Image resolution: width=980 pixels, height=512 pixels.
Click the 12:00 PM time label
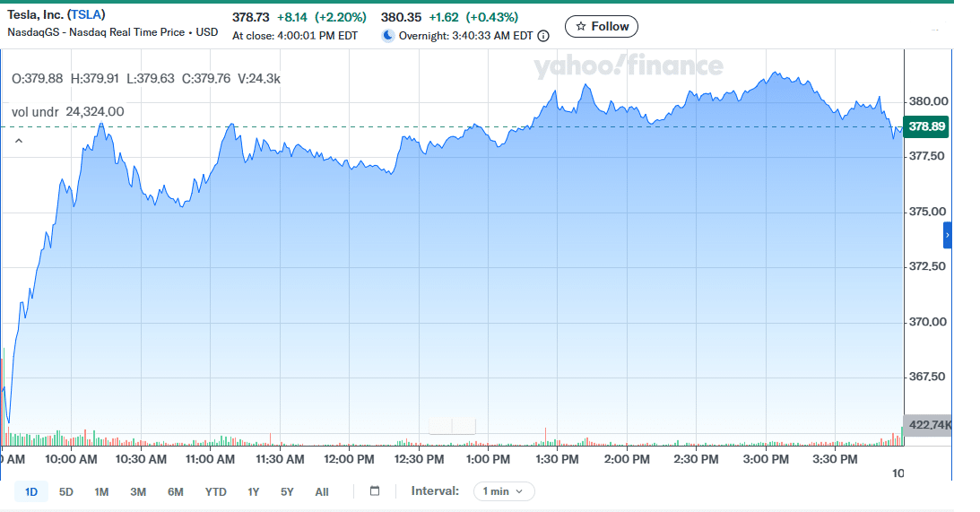(349, 459)
